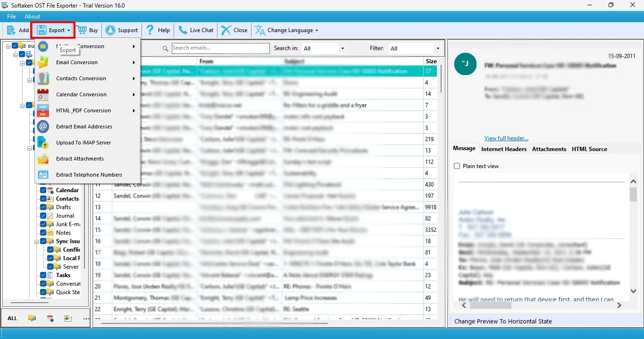
Task: Switch to the Internet Headers tab
Action: tap(504, 149)
